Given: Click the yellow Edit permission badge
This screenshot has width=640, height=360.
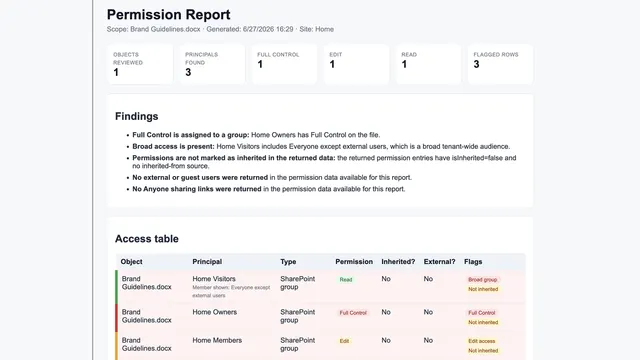Looking at the screenshot, I should pos(344,341).
